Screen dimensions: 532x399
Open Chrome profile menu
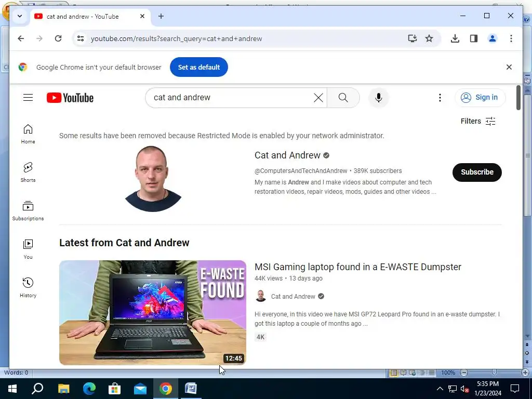(493, 38)
